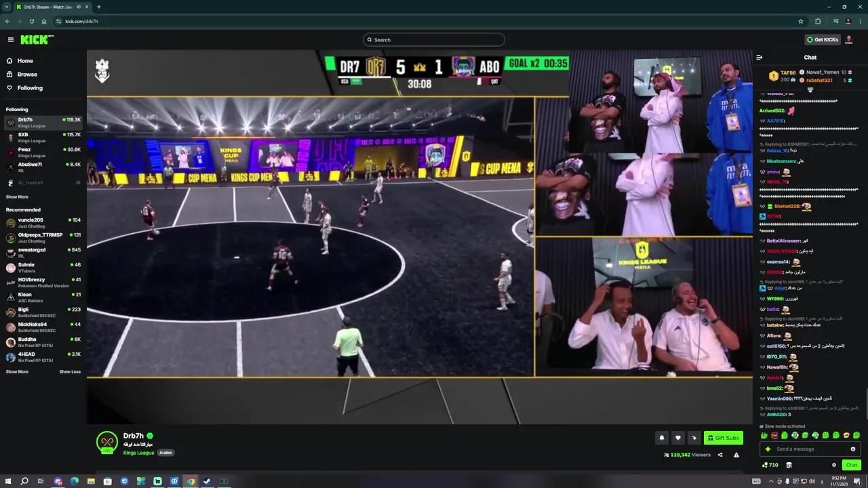Screen dimensions: 868x488
Task: Insert the first green flame emote
Action: (x=764, y=436)
